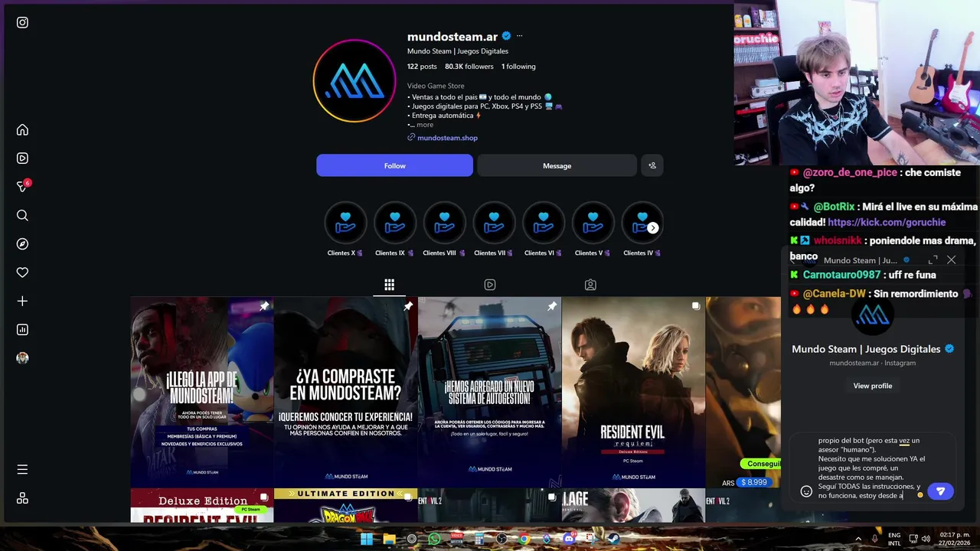The image size is (980, 551).
Task: View the 80.3K followers list
Action: pos(469,67)
